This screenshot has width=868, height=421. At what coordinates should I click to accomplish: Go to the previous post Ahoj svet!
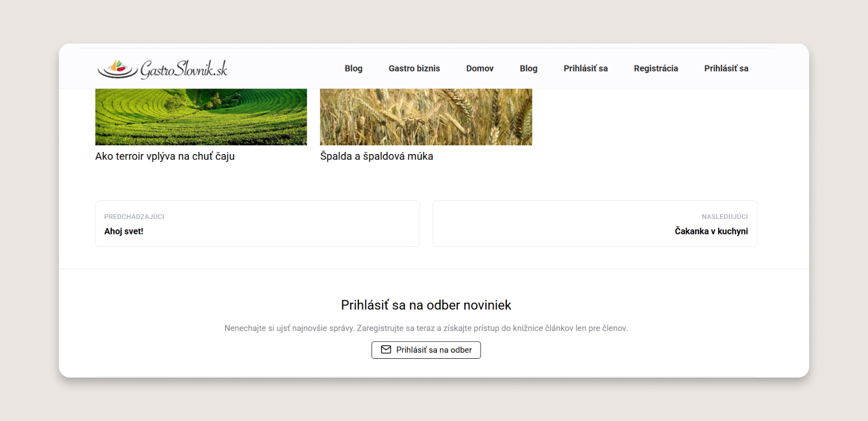pyautogui.click(x=124, y=231)
